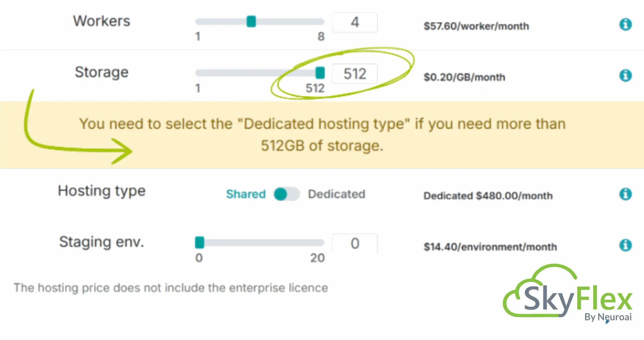Click the Storage info icon
The width and height of the screenshot is (644, 340).
tap(625, 76)
